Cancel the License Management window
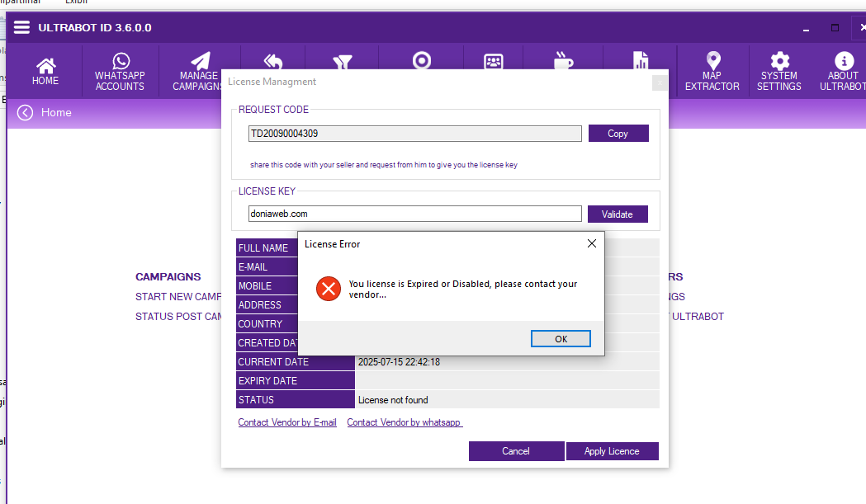The height and width of the screenshot is (504, 866). (516, 451)
